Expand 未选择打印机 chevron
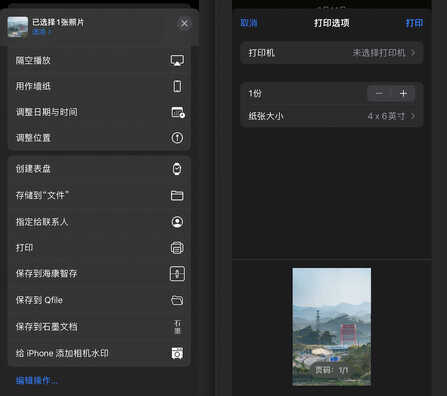Viewport: 447px width, 396px height. [x=413, y=53]
